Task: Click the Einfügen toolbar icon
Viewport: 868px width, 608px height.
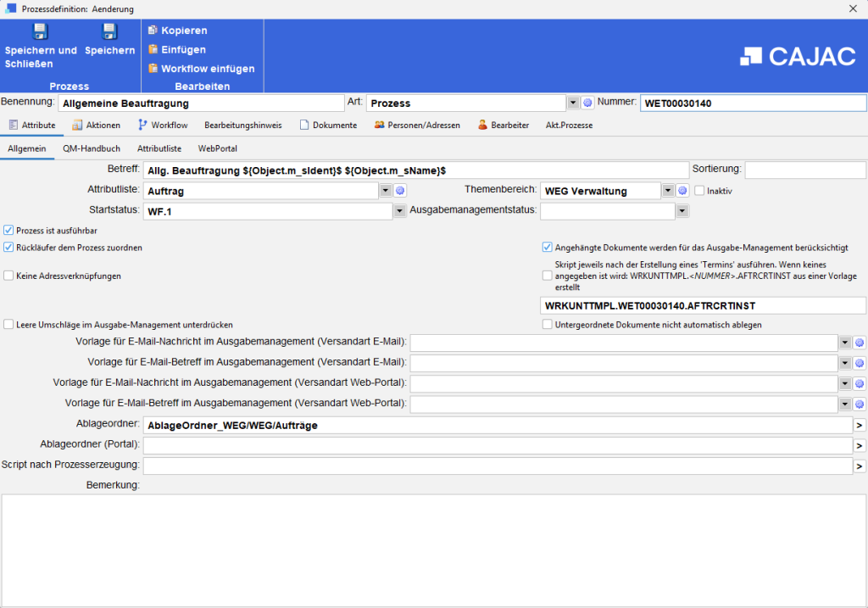Action: (153, 49)
